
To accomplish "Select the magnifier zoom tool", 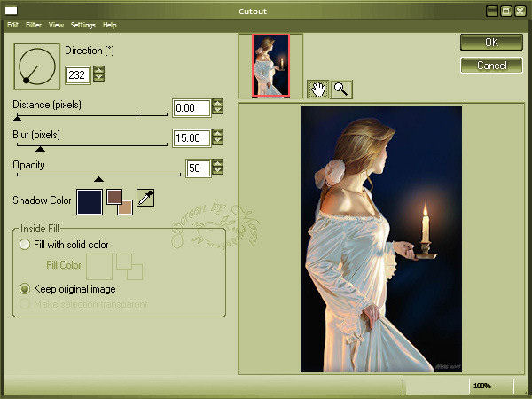I will point(340,88).
